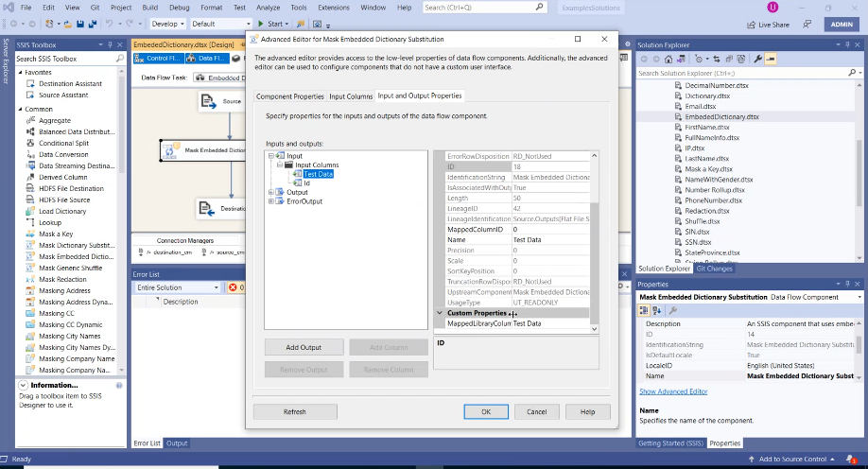The image size is (868, 469).
Task: Open PhoneNumber.dtsx in Solution Explorer
Action: (x=713, y=200)
